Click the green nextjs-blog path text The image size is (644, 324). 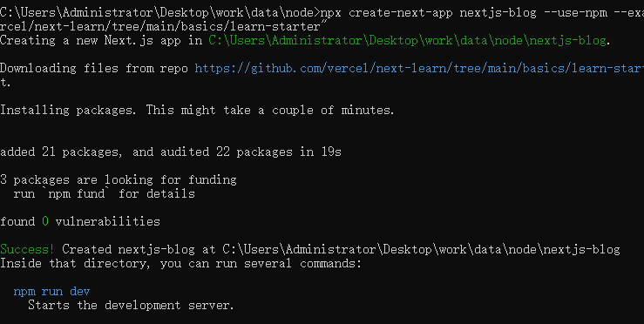click(407, 40)
